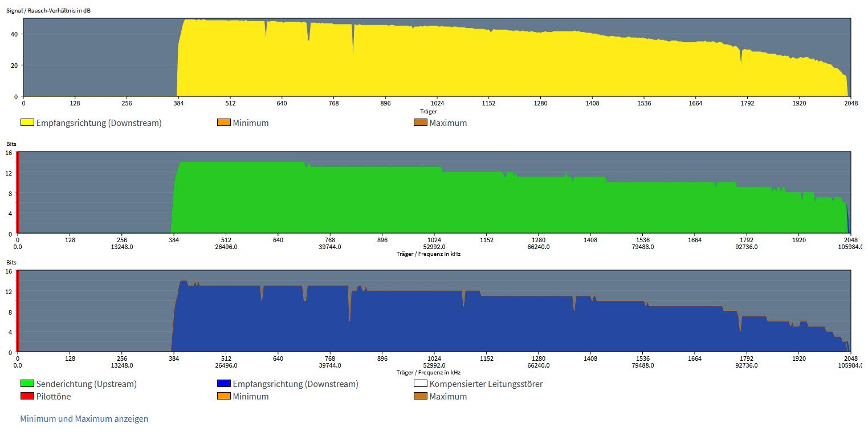Viewport: 868px width, 432px height.
Task: Open the 'Minimum und Maximum anzeigen' link
Action: coord(84,419)
